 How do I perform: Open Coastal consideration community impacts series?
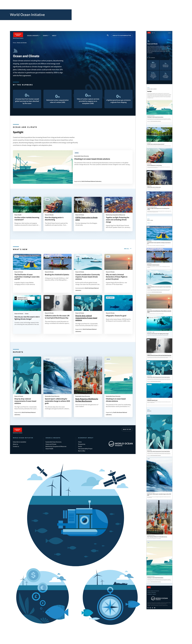pos(88,277)
